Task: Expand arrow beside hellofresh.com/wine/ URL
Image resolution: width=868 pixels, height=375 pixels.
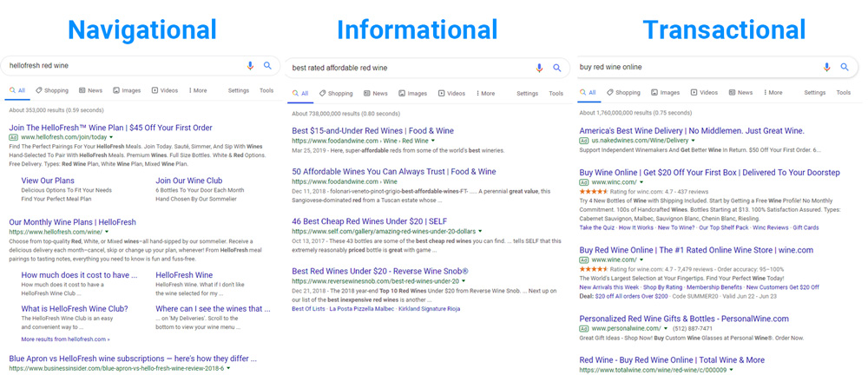Action: point(106,231)
